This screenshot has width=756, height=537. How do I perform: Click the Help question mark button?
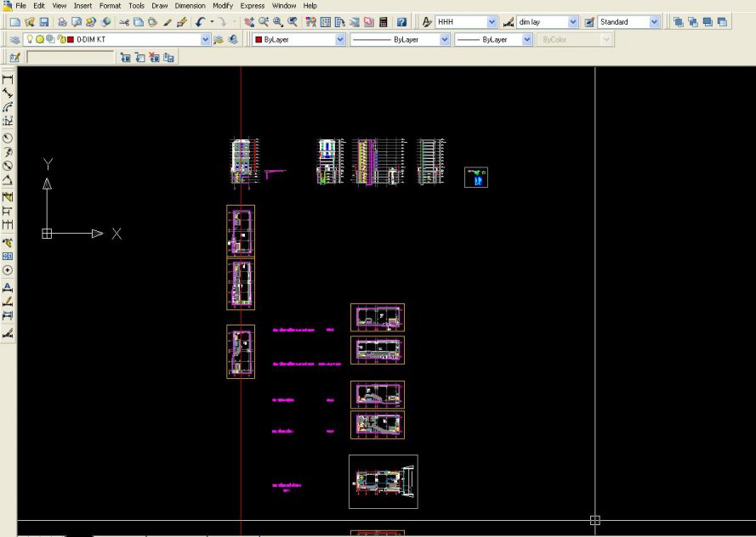[401, 22]
